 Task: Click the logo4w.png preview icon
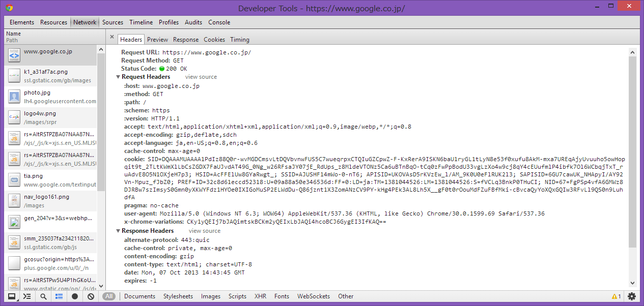tap(14, 117)
